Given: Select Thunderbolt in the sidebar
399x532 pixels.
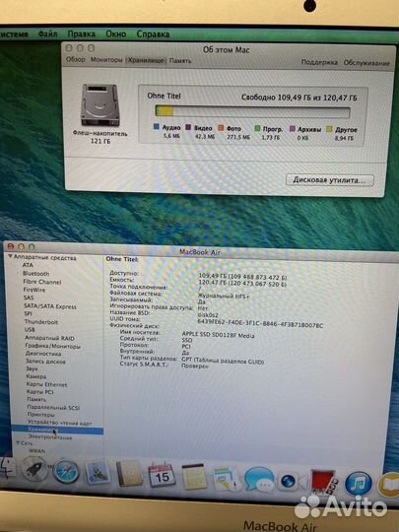Looking at the screenshot, I should [41, 322].
